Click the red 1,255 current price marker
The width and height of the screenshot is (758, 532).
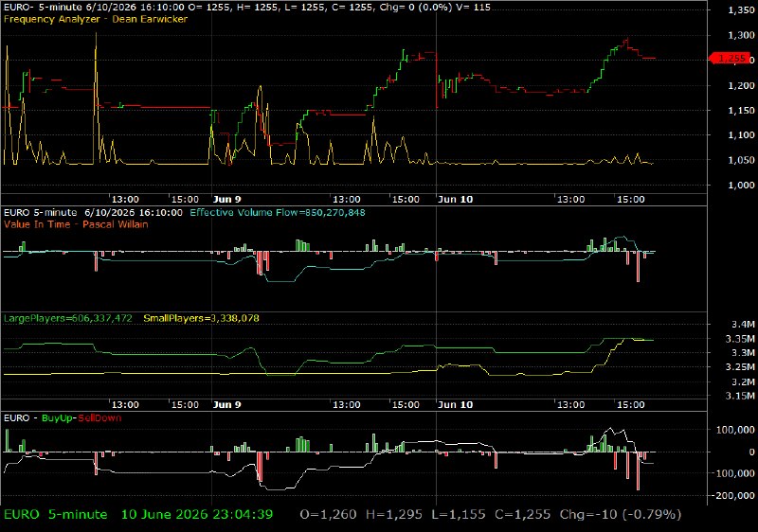point(730,59)
